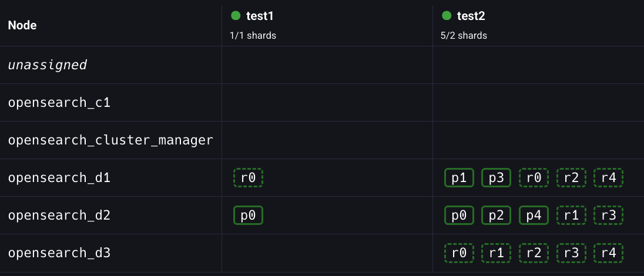Click r2 replica shard on opensearch_d1
644x276 pixels.
click(x=571, y=177)
